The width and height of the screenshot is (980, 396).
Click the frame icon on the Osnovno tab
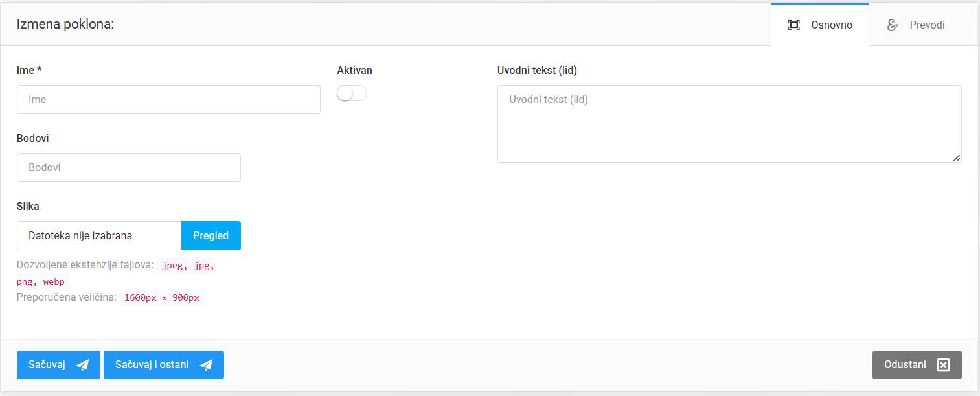pyautogui.click(x=793, y=25)
